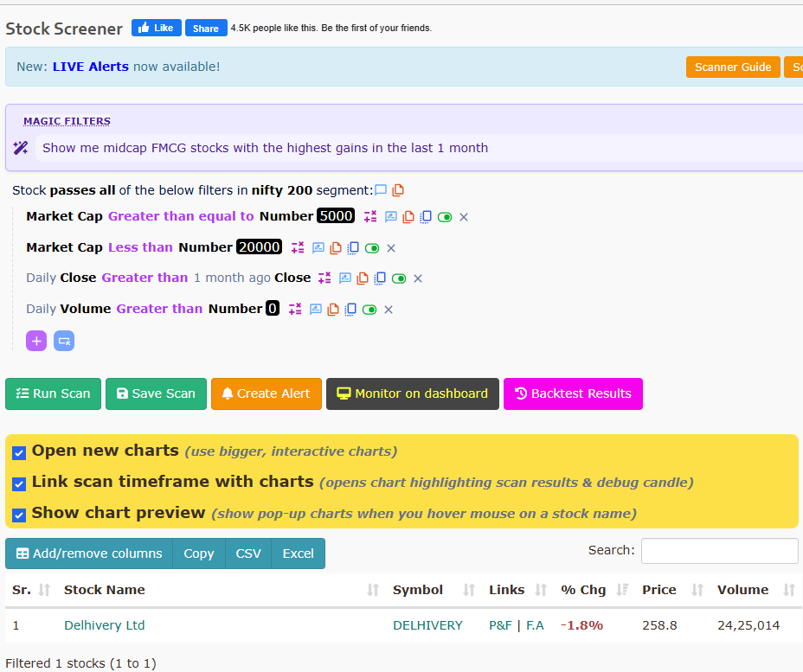Remove the Market Cap 20000 filter

tap(391, 248)
